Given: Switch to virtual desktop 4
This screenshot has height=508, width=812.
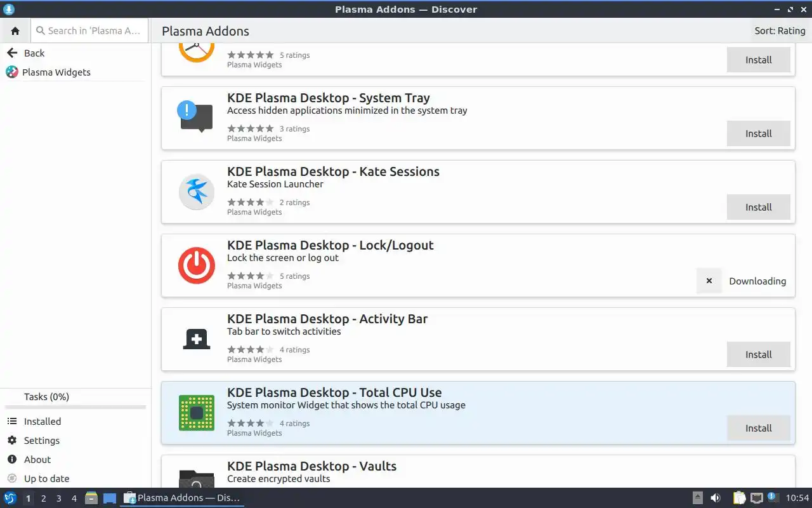Looking at the screenshot, I should tap(74, 498).
